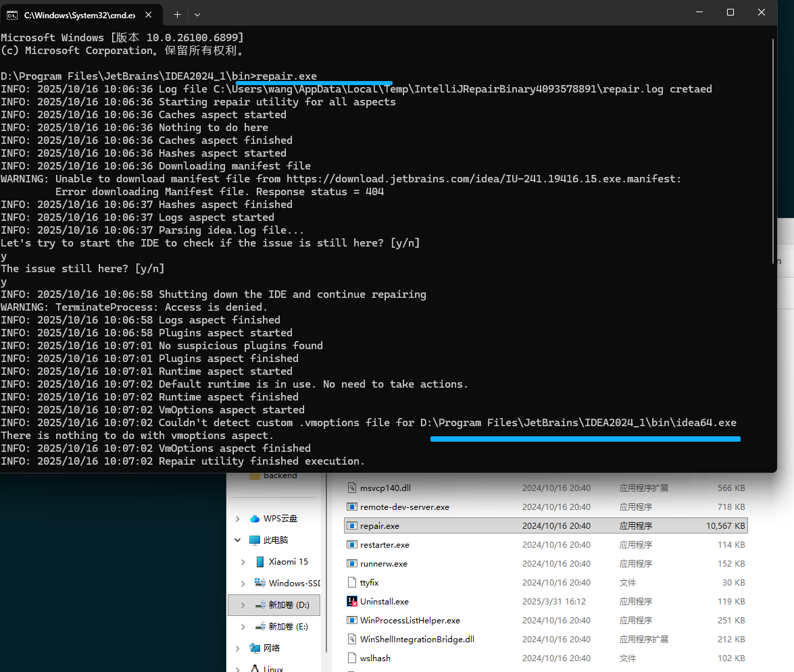This screenshot has height=672, width=794.
Task: Click 网络 network icon in sidebar
Action: point(255,648)
